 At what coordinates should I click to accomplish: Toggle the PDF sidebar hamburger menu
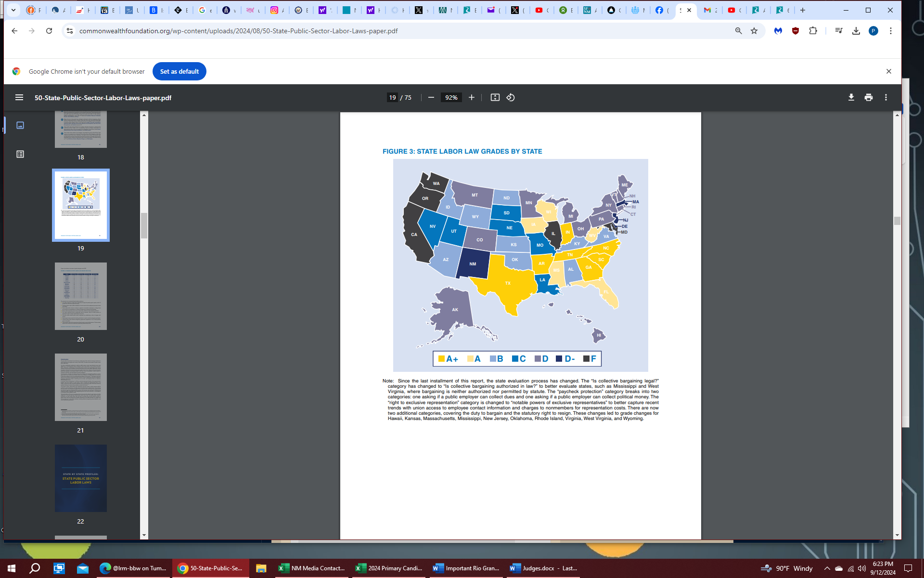[x=19, y=97]
